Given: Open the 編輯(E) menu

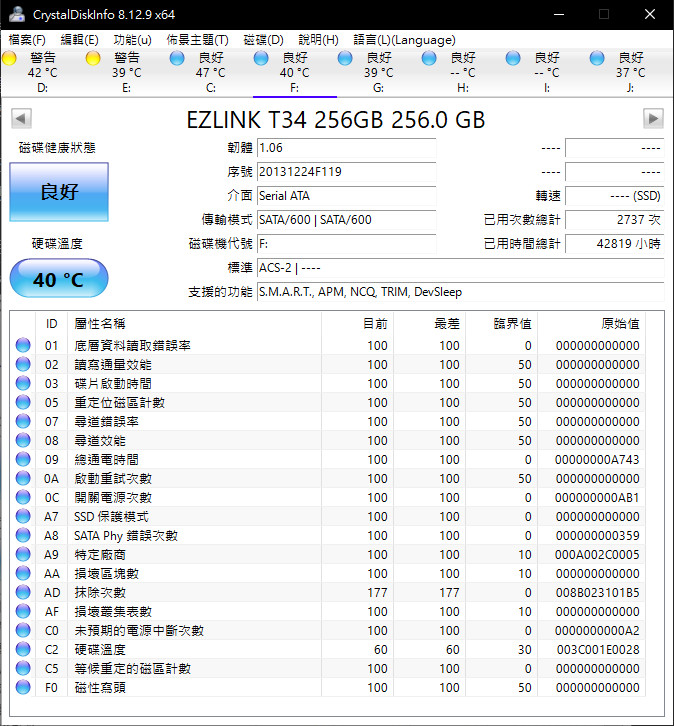Looking at the screenshot, I should coord(79,40).
